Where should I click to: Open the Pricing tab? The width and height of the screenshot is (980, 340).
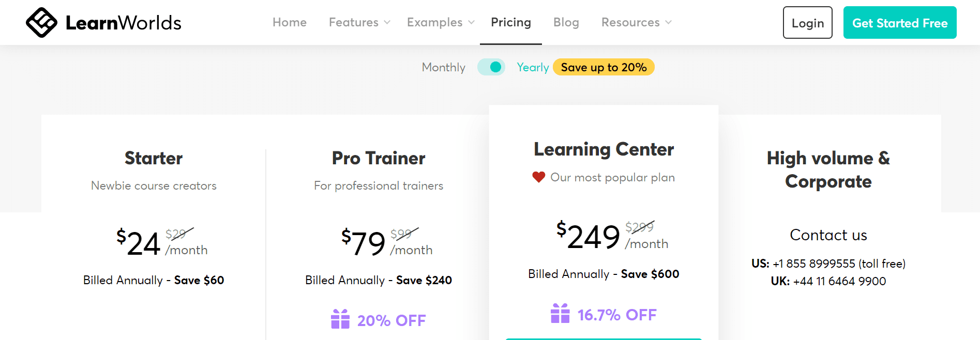pos(511,22)
